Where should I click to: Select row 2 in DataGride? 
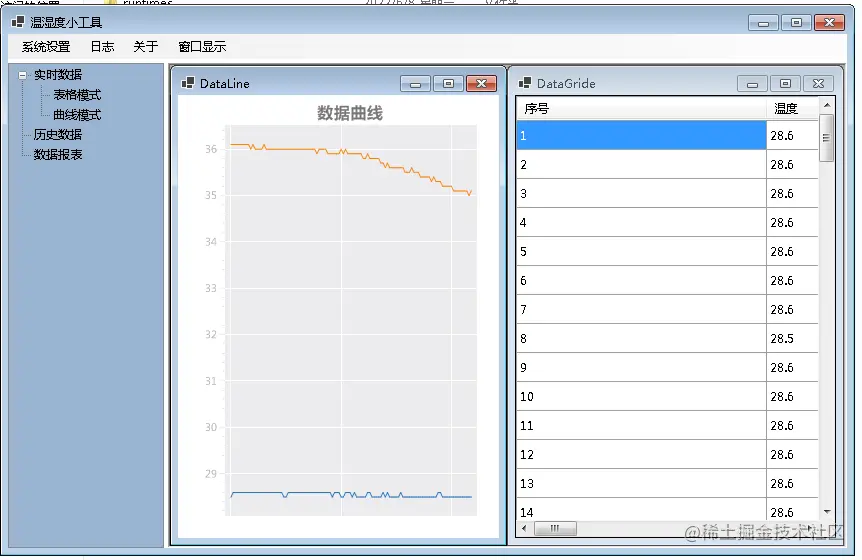point(667,164)
